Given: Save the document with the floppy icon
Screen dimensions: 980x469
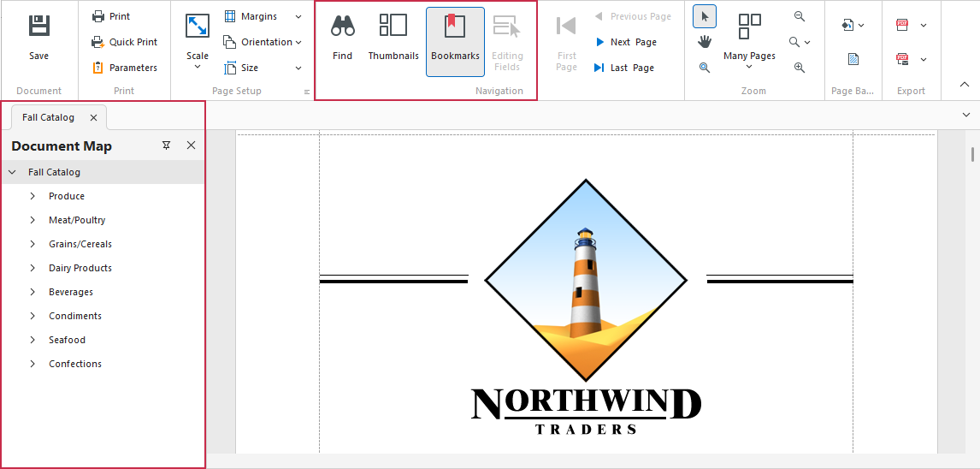Looking at the screenshot, I should [x=38, y=39].
